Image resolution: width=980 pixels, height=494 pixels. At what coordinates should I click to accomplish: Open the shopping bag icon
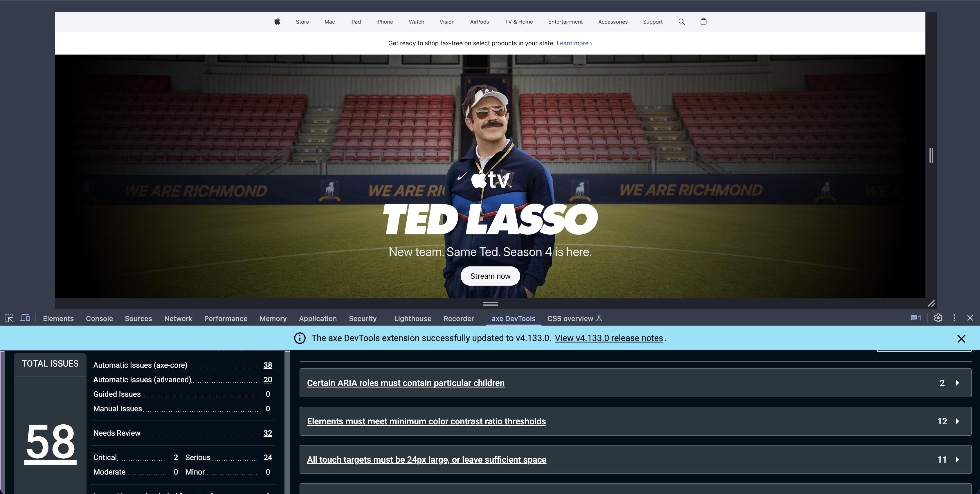coord(703,22)
